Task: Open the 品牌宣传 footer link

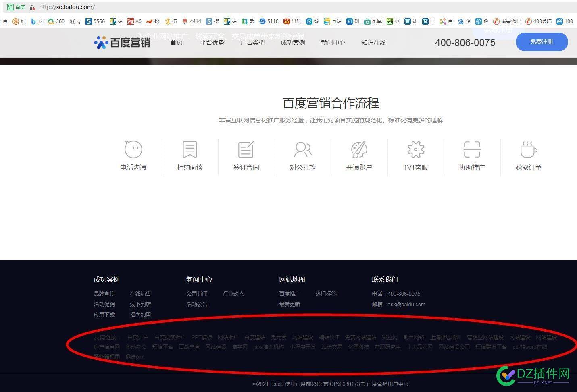Action: click(x=104, y=294)
